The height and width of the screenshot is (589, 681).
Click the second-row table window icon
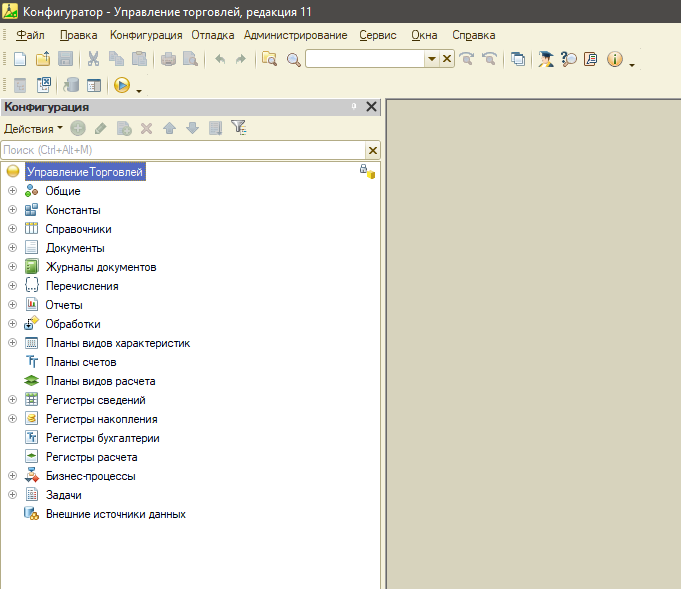94,85
